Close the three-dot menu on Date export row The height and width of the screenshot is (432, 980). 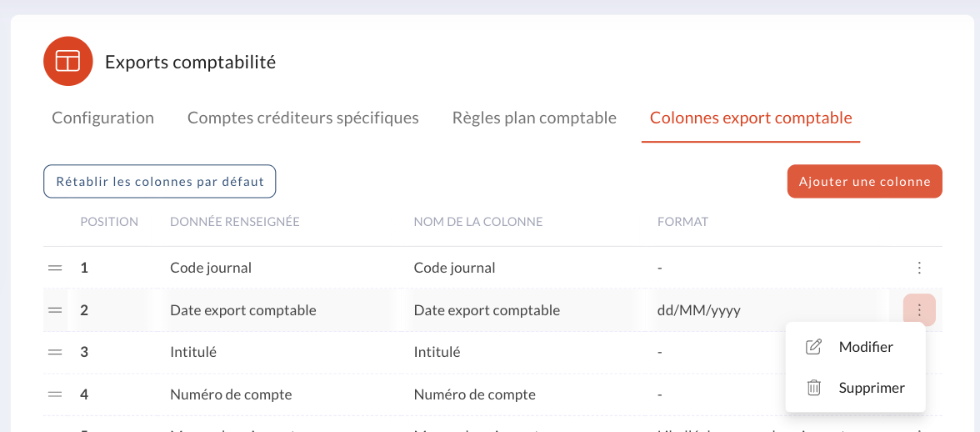click(x=918, y=310)
